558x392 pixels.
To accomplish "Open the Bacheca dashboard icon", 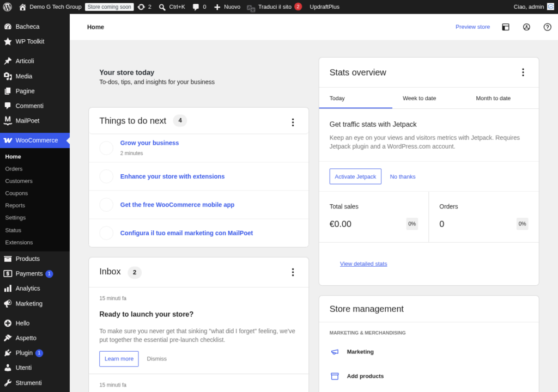I will [x=8, y=26].
